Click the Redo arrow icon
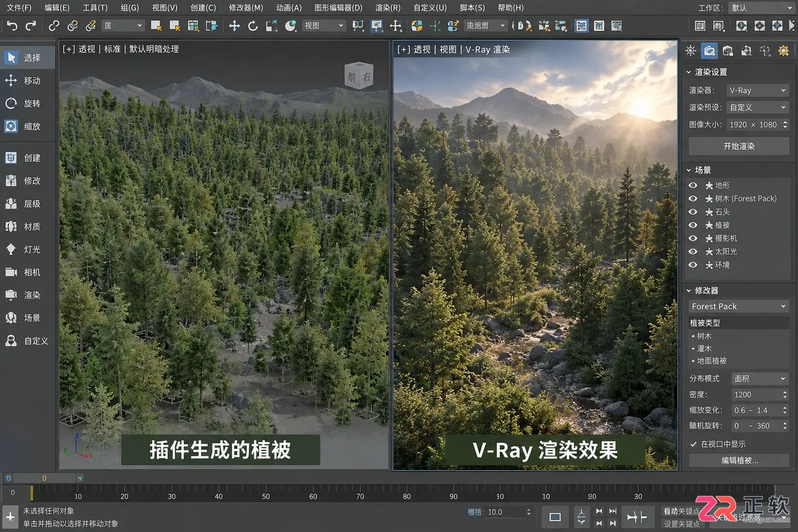This screenshot has height=532, width=798. coord(31,25)
